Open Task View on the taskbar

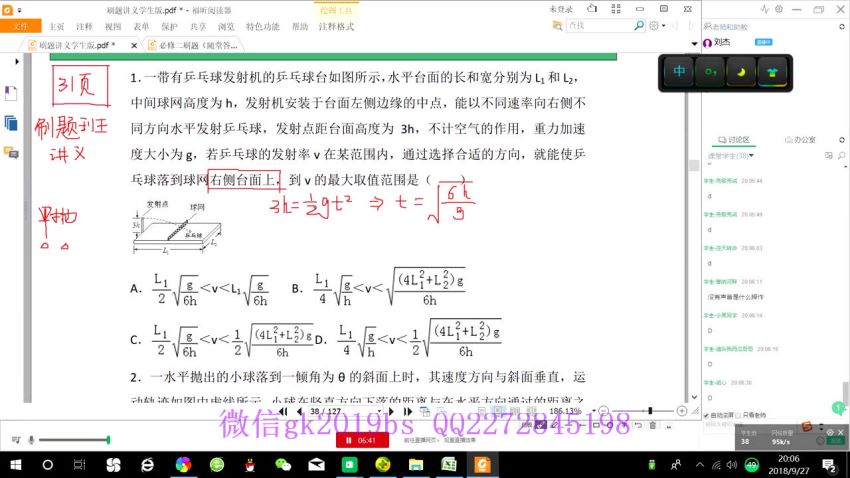(80, 465)
